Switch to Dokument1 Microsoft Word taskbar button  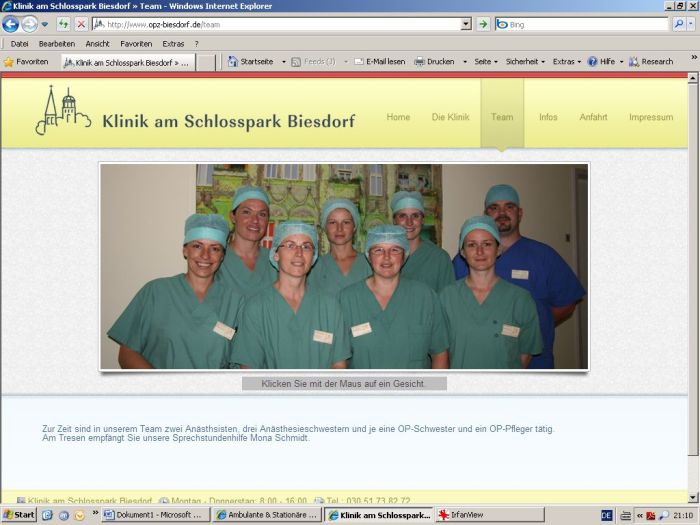click(156, 515)
